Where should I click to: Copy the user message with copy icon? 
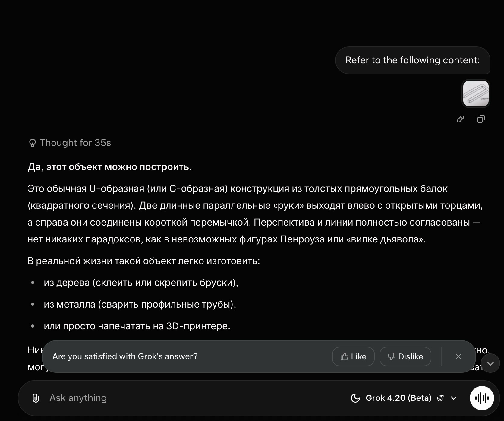click(481, 119)
